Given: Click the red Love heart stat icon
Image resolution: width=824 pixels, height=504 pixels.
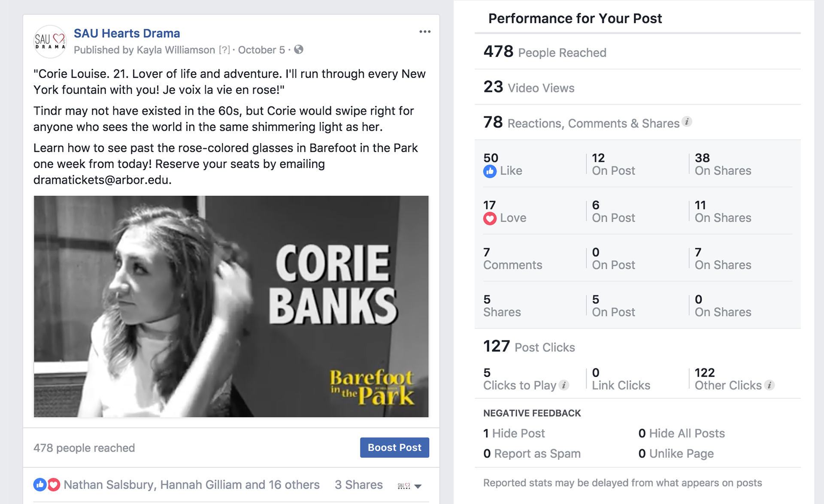Looking at the screenshot, I should click(490, 218).
